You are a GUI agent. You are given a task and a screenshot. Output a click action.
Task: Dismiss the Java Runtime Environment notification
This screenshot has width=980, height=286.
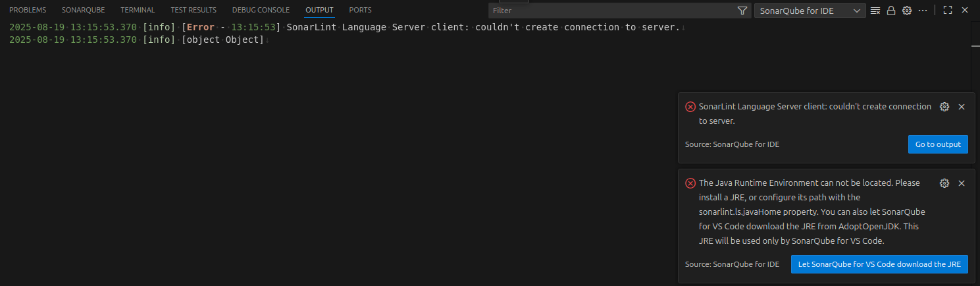point(962,183)
